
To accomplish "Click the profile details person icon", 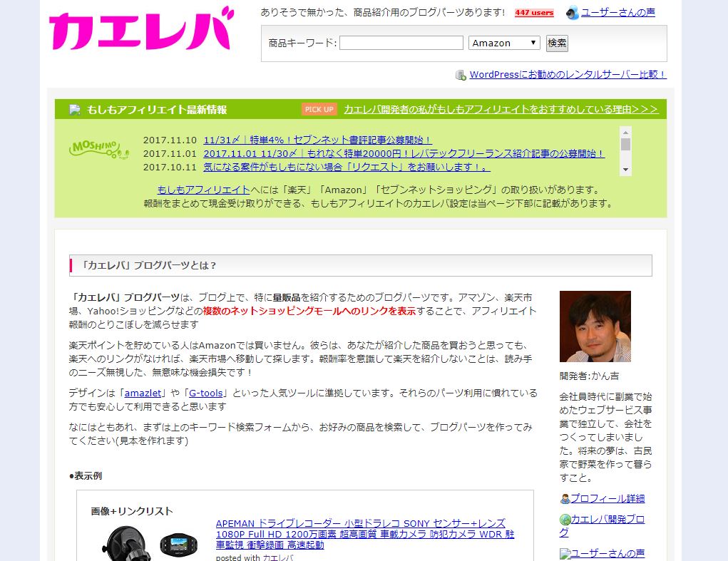I will click(x=565, y=499).
